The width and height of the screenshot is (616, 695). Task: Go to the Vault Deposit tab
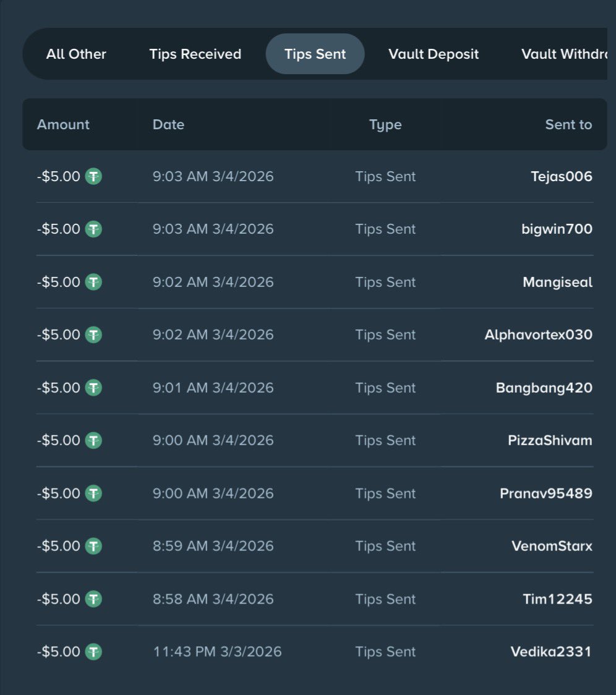[434, 54]
